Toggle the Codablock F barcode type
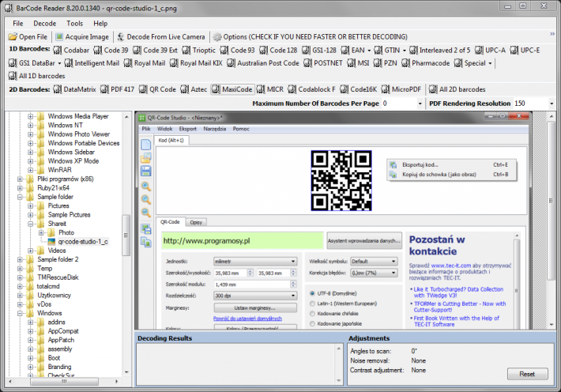The image size is (561, 392). [312, 89]
